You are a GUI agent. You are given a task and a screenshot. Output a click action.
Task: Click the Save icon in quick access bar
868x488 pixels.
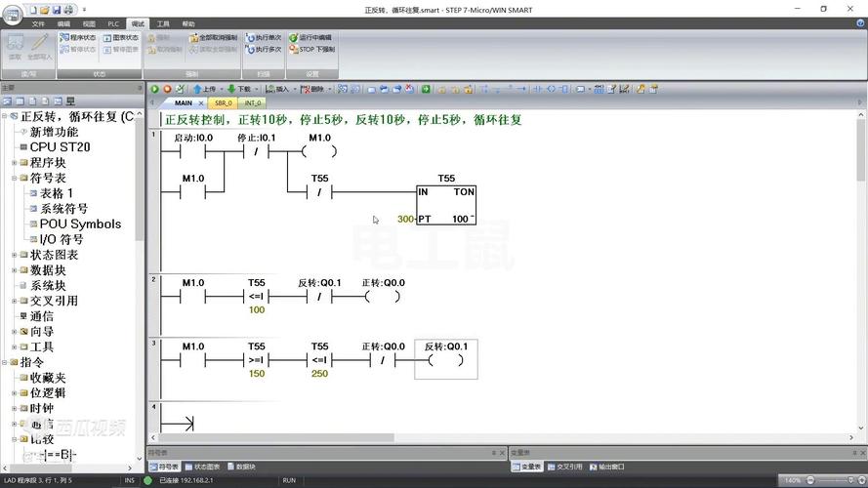point(59,9)
